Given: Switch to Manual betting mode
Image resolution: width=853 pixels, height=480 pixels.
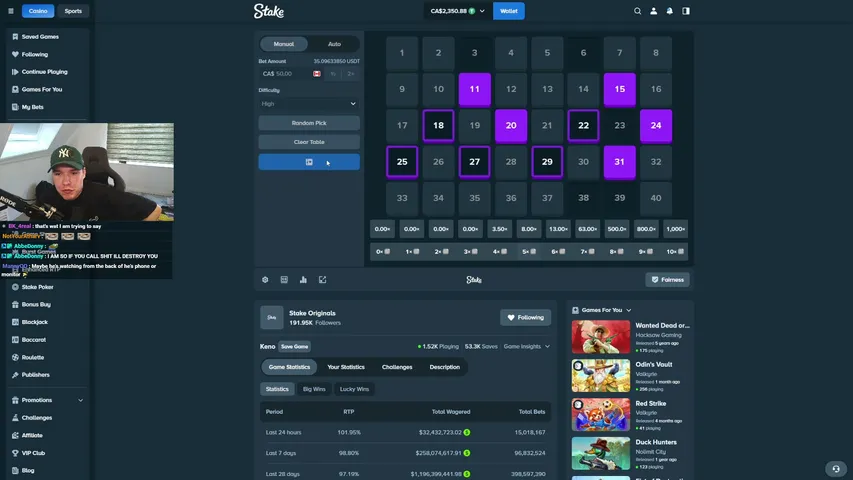Looking at the screenshot, I should click(x=284, y=44).
